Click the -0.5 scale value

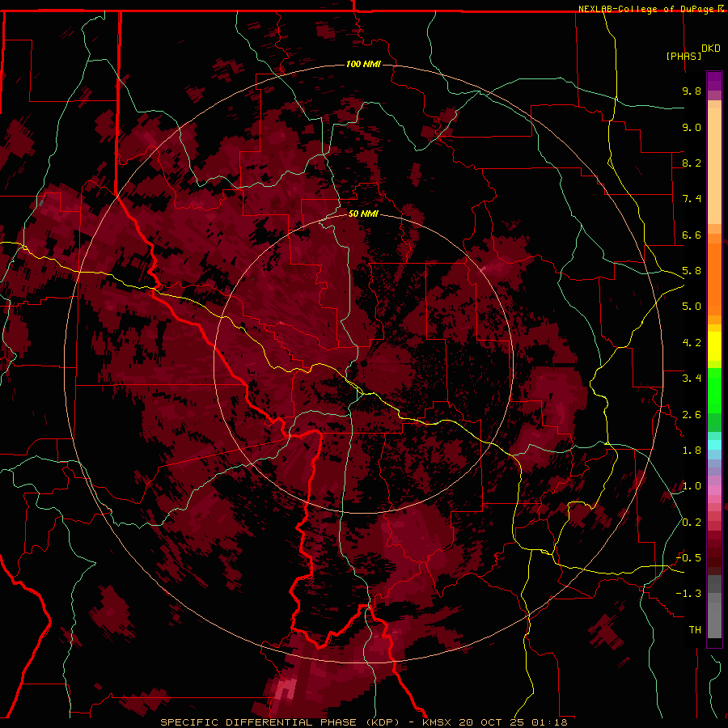[x=689, y=558]
